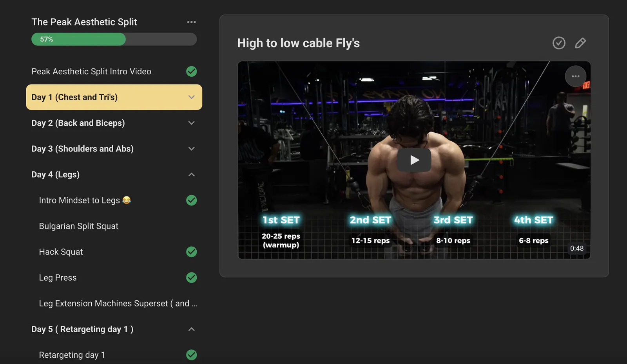Toggle completion check for Peak Aesthetic Split Intro Video
This screenshot has height=364, width=627.
[191, 71]
